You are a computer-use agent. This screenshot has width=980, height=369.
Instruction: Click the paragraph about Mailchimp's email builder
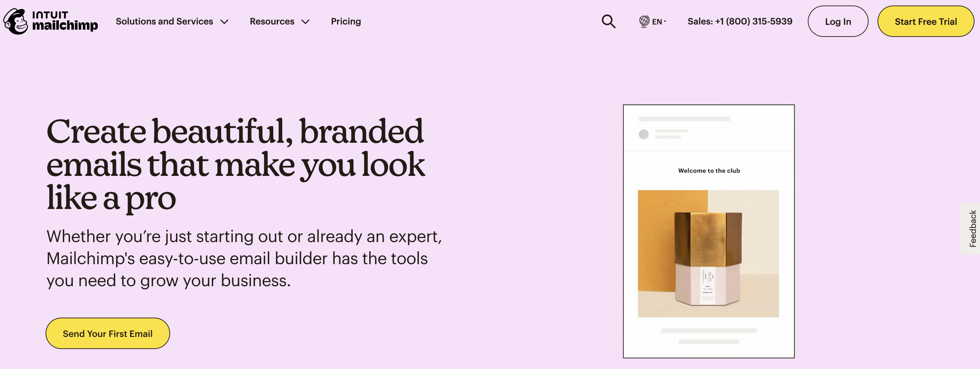244,258
